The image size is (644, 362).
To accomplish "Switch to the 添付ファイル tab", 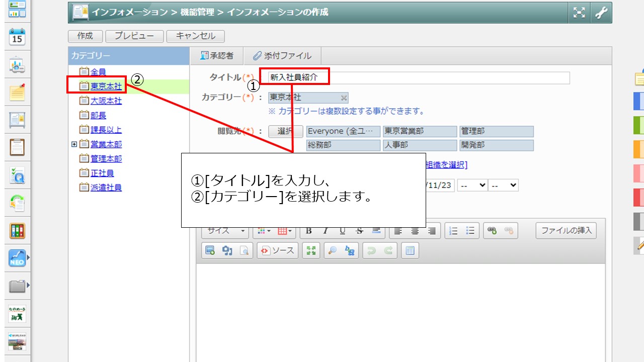I will click(282, 56).
